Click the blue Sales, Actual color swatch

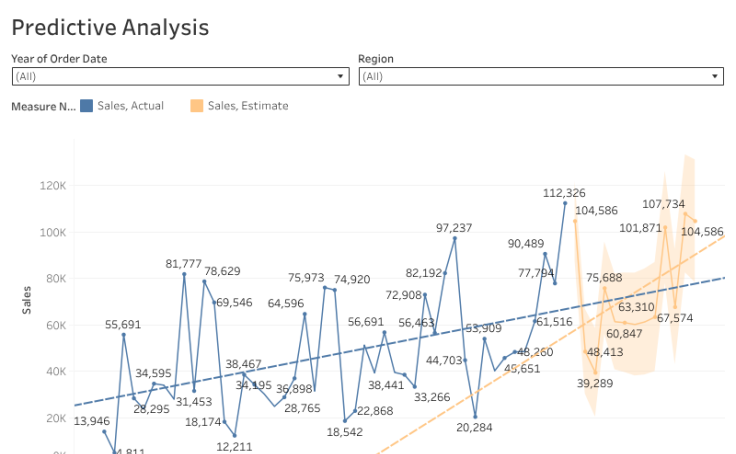point(87,105)
